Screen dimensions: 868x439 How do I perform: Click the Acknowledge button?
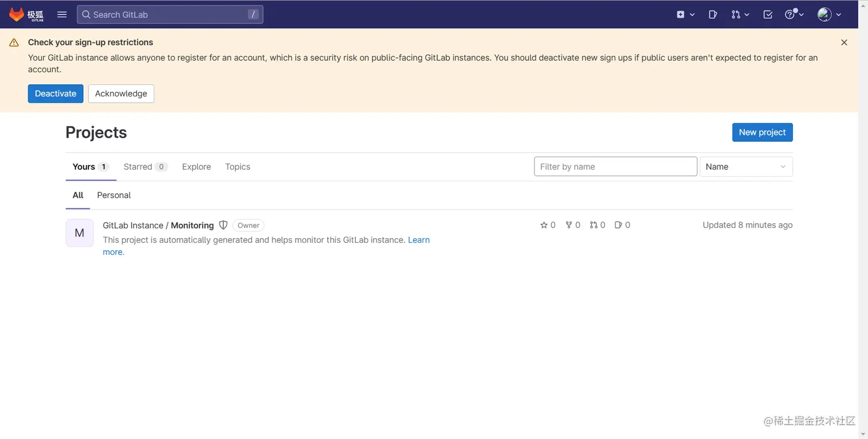pos(121,94)
